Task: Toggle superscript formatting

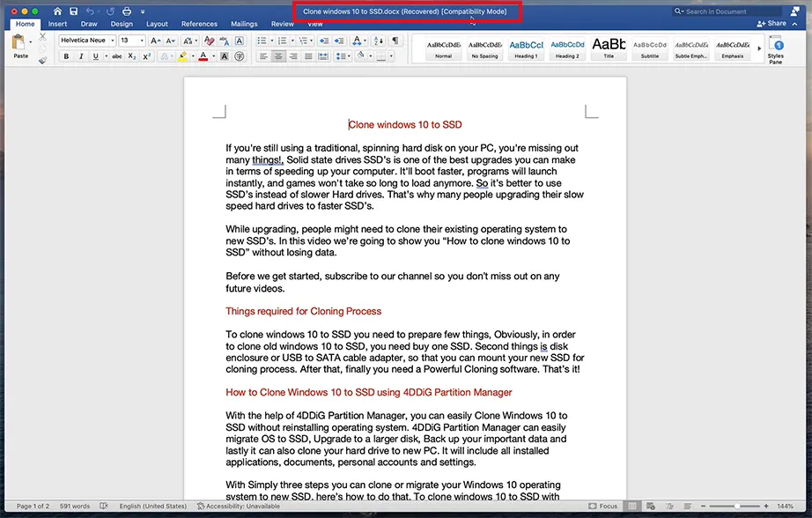Action: (x=147, y=56)
